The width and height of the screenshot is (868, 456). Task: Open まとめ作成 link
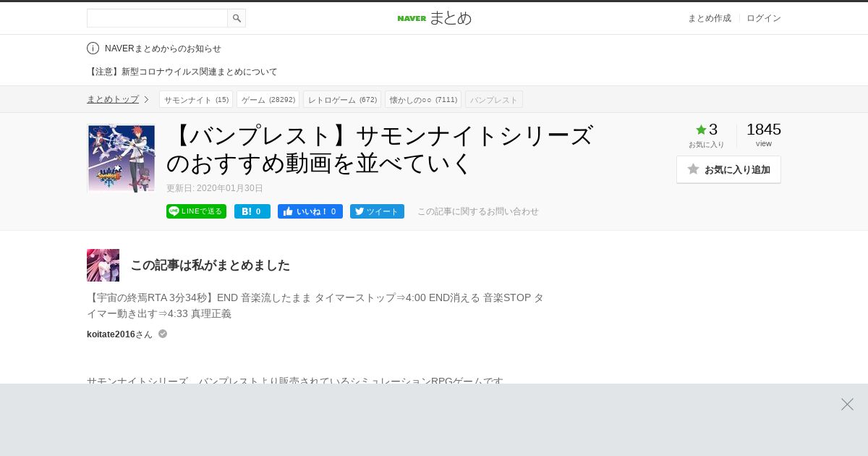click(x=709, y=18)
